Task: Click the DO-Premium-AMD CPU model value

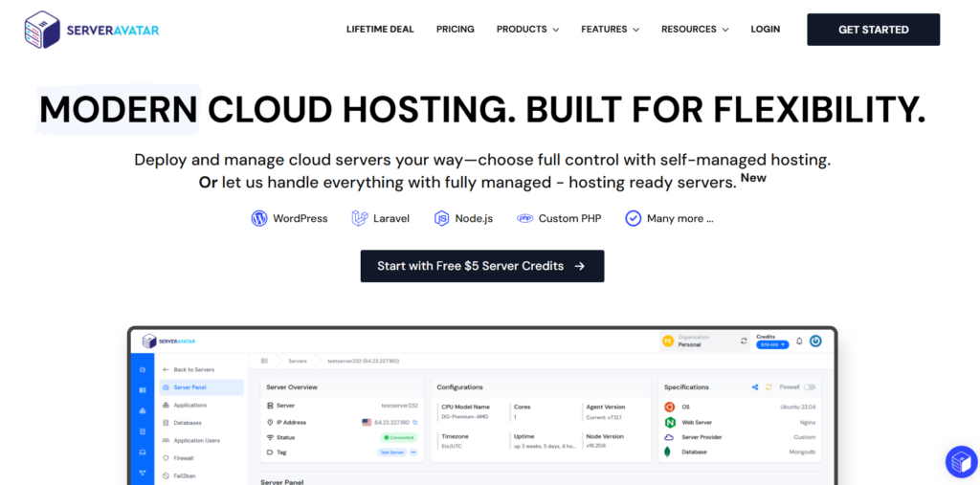Action: point(463,416)
